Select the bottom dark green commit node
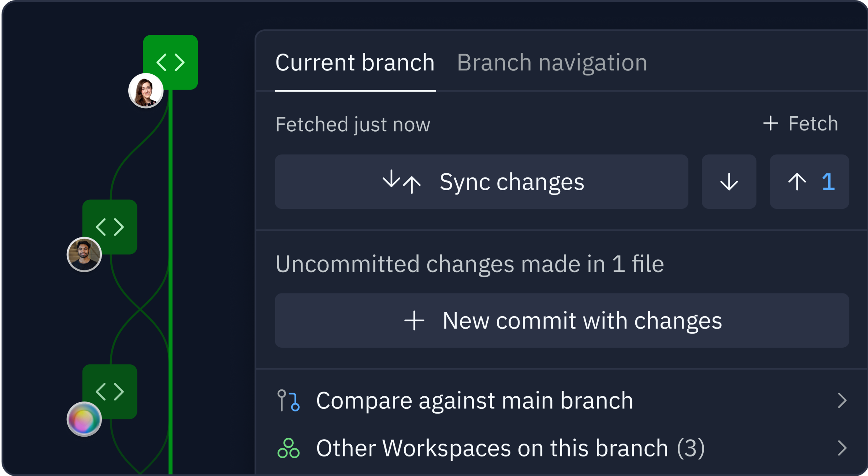 (x=110, y=391)
